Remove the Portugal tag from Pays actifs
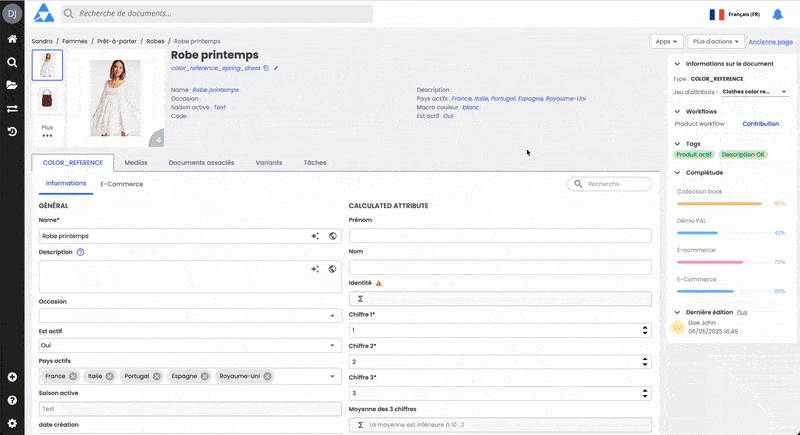 [157, 376]
